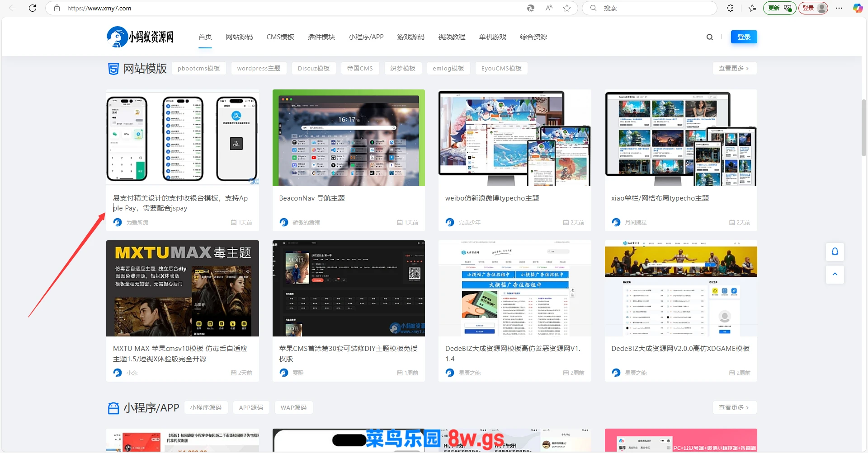Click title DedeBIZ大成资源网模板高仿善恶资源网V1.1.4
Viewport: 868px width, 453px height.
tap(513, 354)
